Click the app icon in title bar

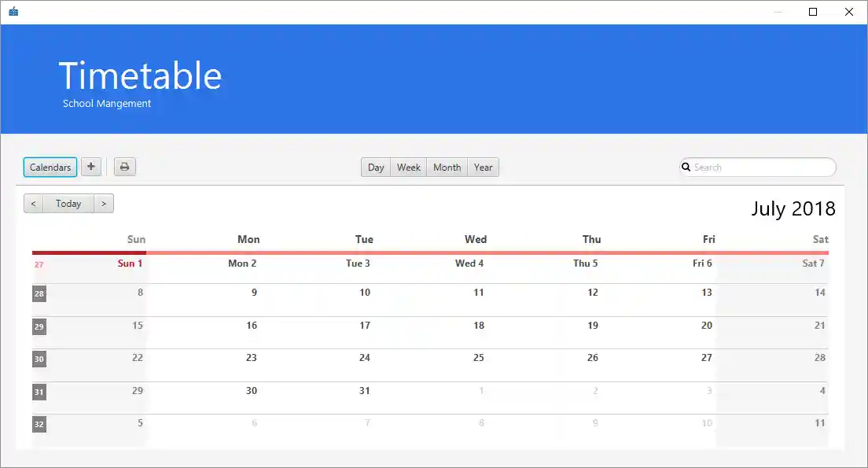pyautogui.click(x=13, y=12)
